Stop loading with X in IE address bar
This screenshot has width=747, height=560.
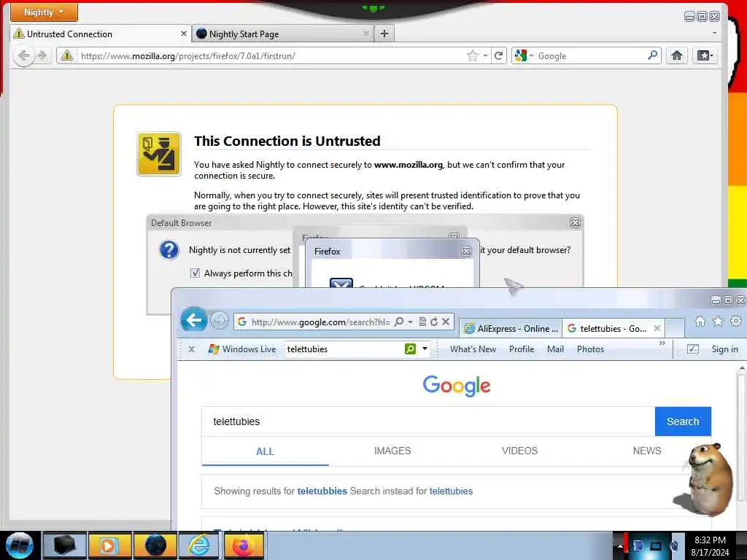tap(446, 322)
